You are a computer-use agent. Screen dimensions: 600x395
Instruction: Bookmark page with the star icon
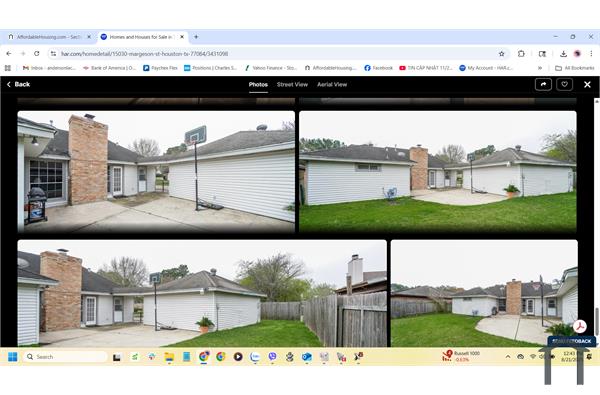(501, 54)
